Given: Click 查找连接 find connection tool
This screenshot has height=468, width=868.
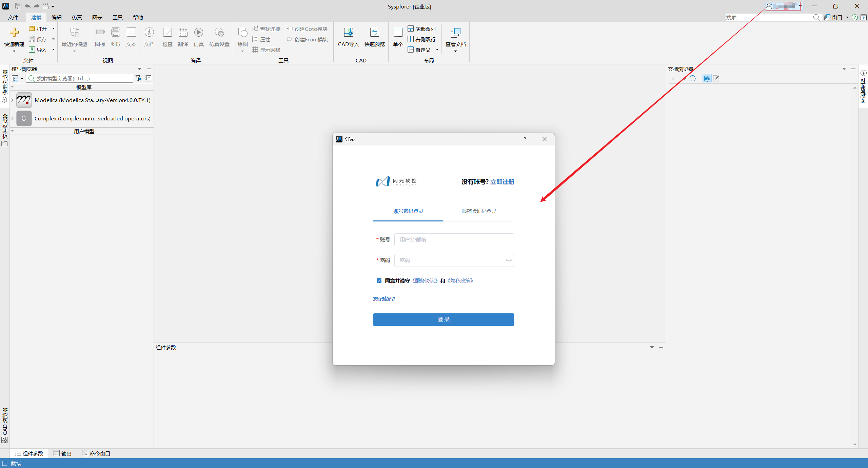Looking at the screenshot, I should [267, 29].
